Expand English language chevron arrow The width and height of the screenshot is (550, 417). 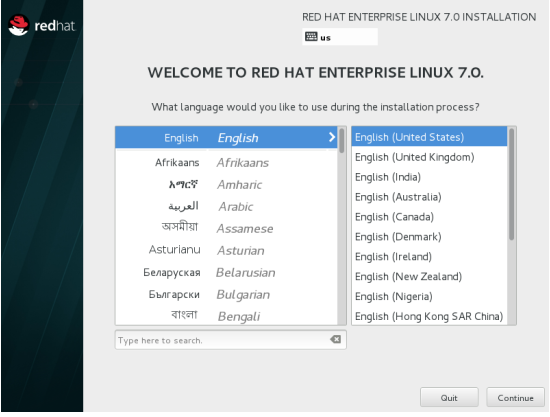coord(331,137)
